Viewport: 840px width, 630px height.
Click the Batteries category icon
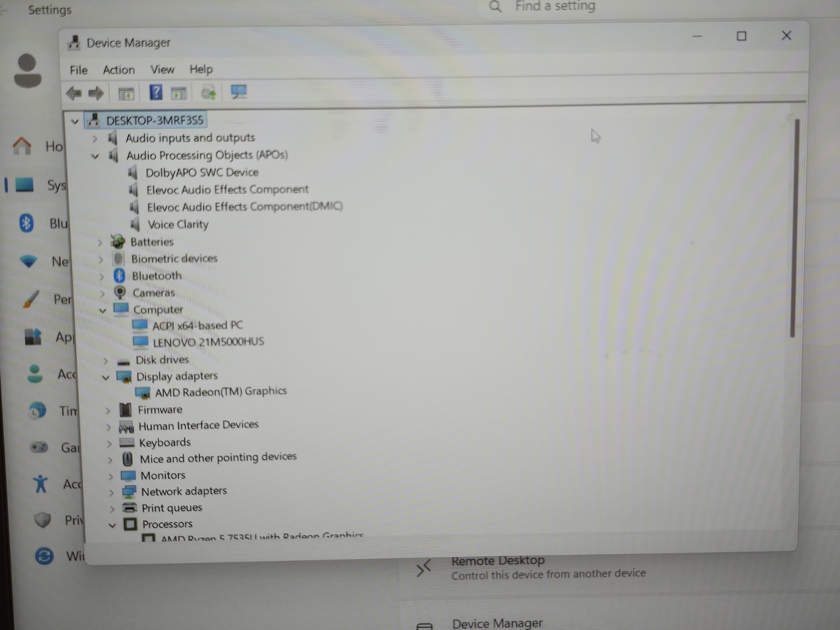(x=118, y=241)
